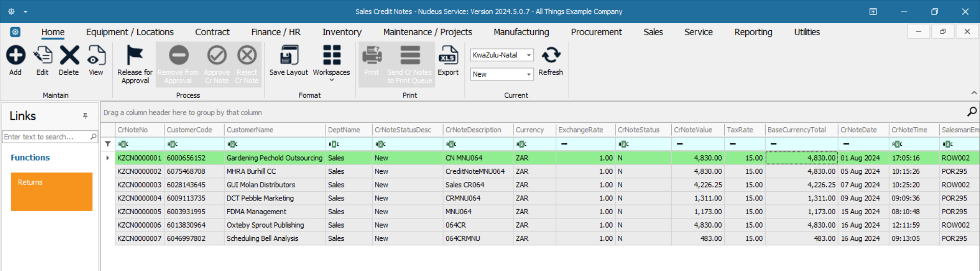Click the Refresh arrows icon
980x271 pixels.
tap(551, 55)
